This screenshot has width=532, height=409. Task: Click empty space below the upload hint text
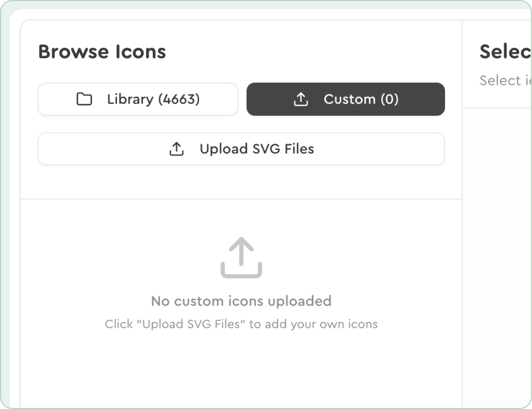click(x=241, y=368)
